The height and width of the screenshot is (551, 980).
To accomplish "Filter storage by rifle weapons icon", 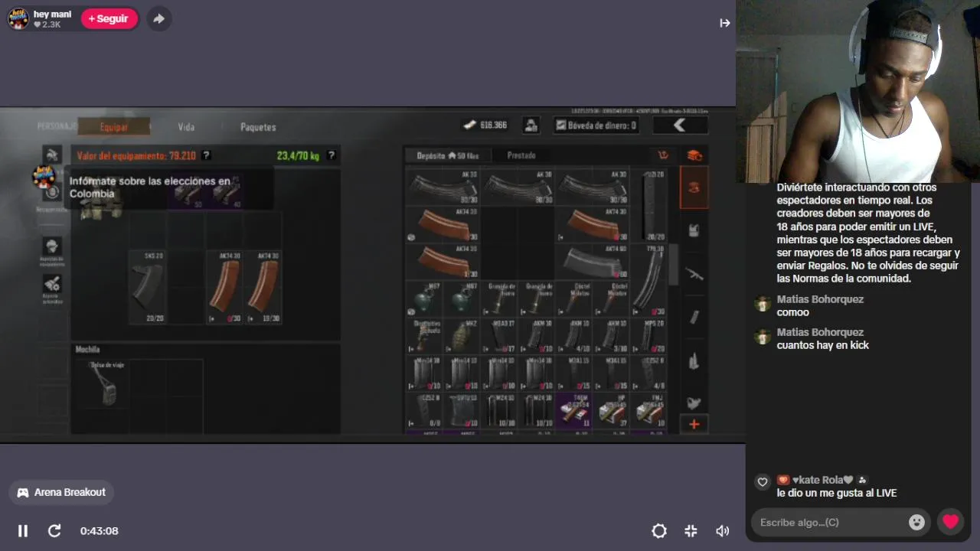I will point(694,273).
